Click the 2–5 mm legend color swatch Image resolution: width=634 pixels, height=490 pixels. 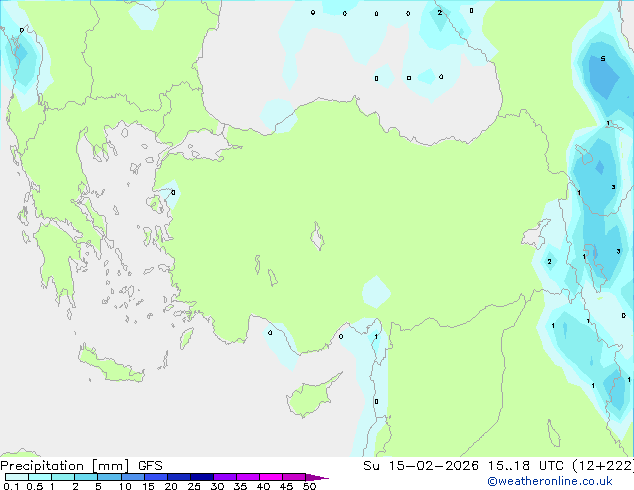point(86,477)
